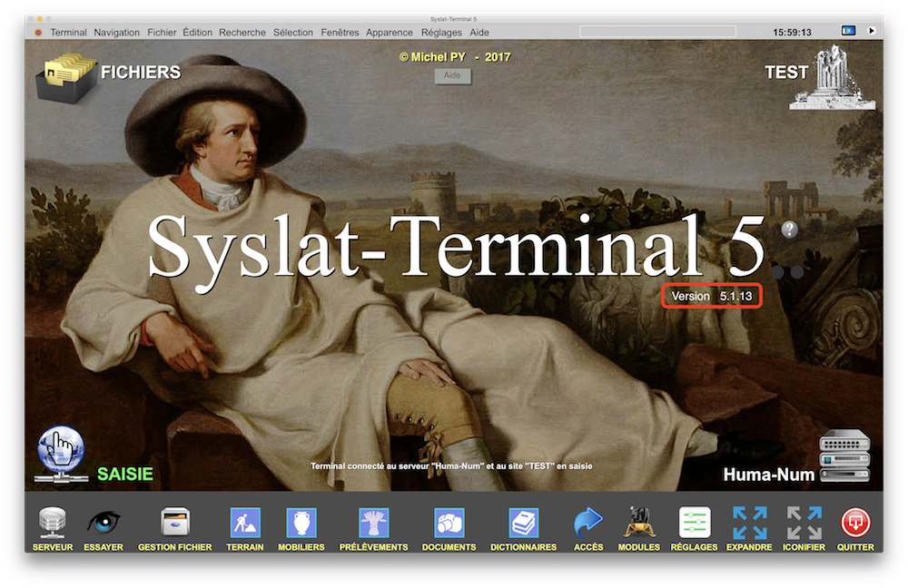Open the RÉGLAGES sliders icon
Screen dimensions: 908x588
(694, 522)
